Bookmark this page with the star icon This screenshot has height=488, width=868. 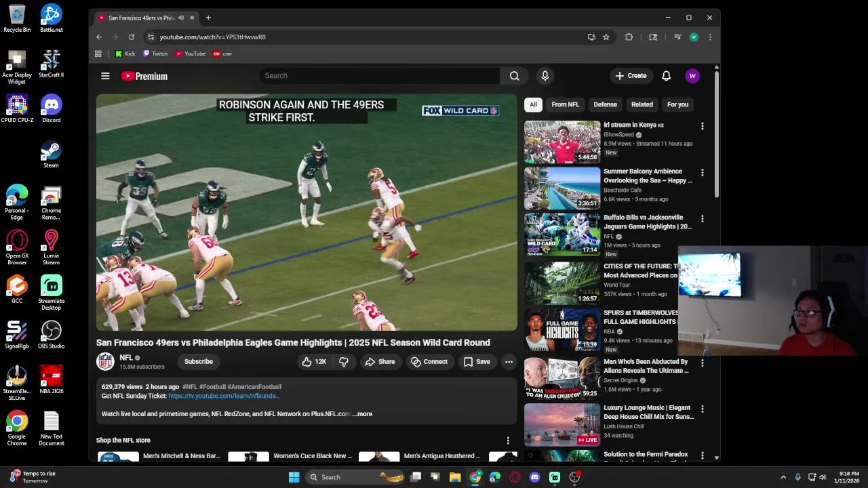(606, 37)
